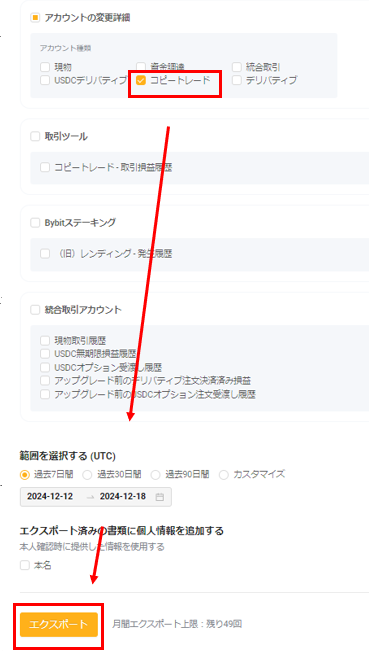Screen dimensions: 369x651
Task: Click the end date 2024-12-18 field
Action: (123, 497)
